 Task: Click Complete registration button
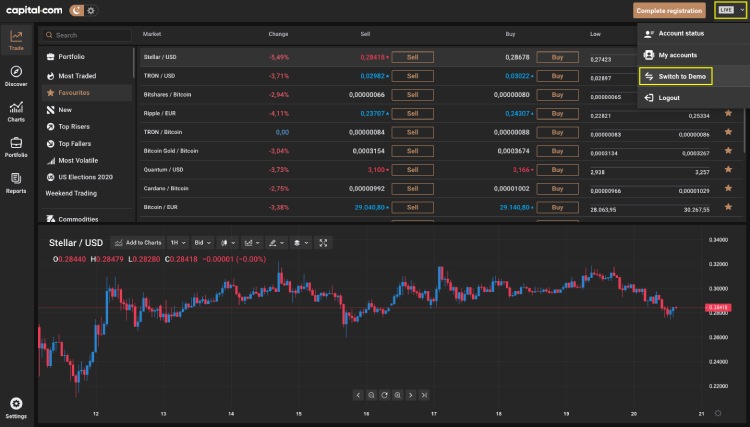[x=669, y=11]
